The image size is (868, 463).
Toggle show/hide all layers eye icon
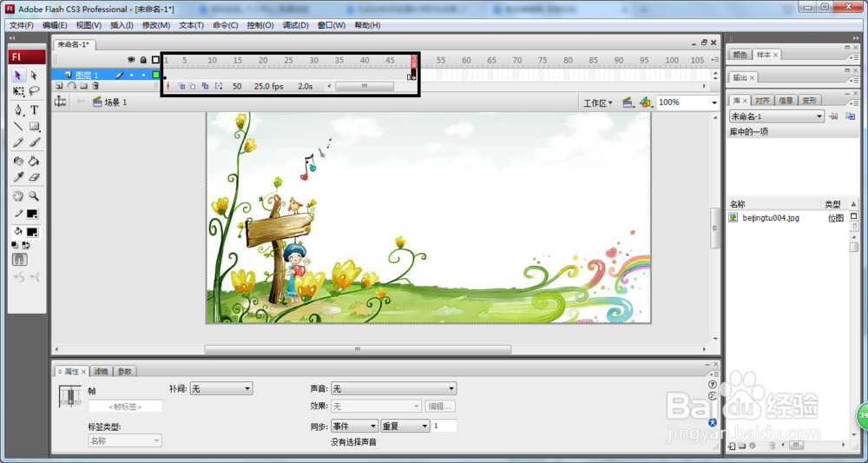(x=131, y=60)
